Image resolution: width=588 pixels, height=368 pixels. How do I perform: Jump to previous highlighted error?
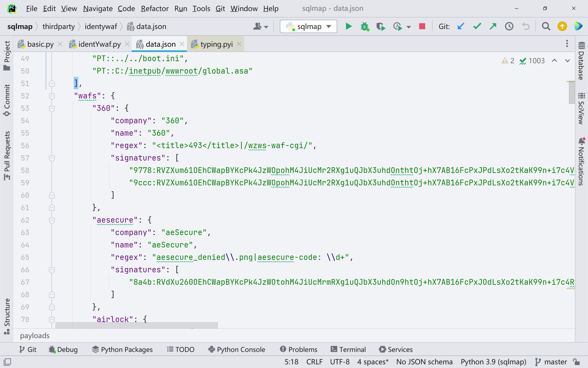click(554, 60)
